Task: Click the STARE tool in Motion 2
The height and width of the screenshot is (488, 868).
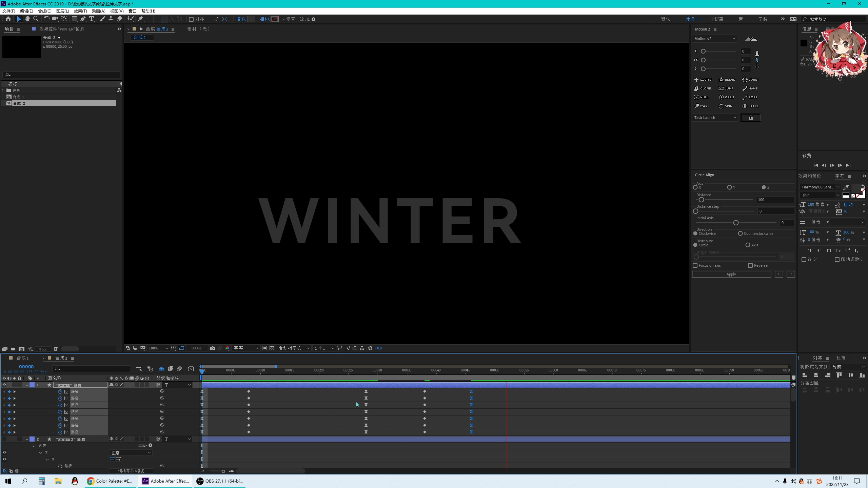Action: point(750,106)
